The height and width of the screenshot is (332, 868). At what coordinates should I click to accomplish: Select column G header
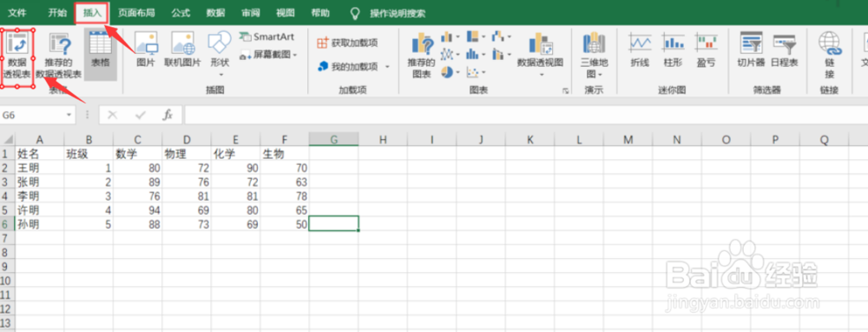333,140
